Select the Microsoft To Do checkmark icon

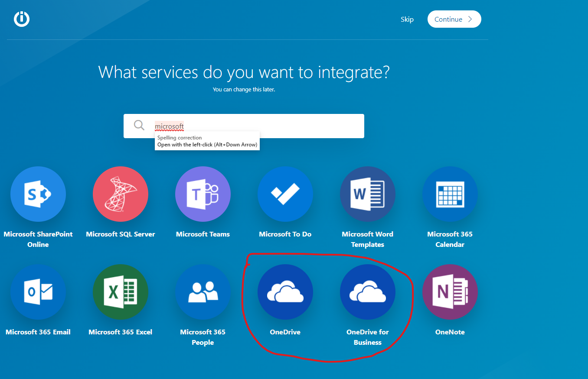tap(285, 194)
